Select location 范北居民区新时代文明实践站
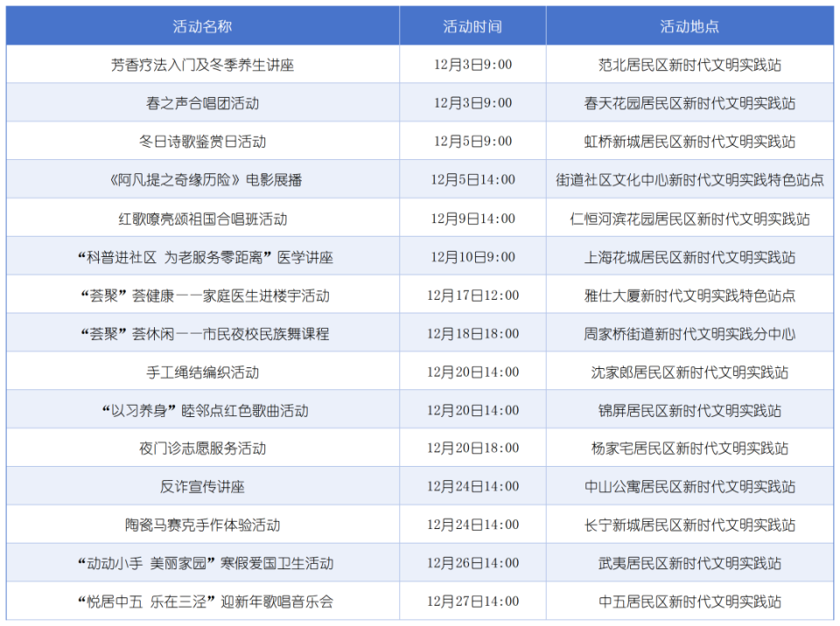 [689, 65]
